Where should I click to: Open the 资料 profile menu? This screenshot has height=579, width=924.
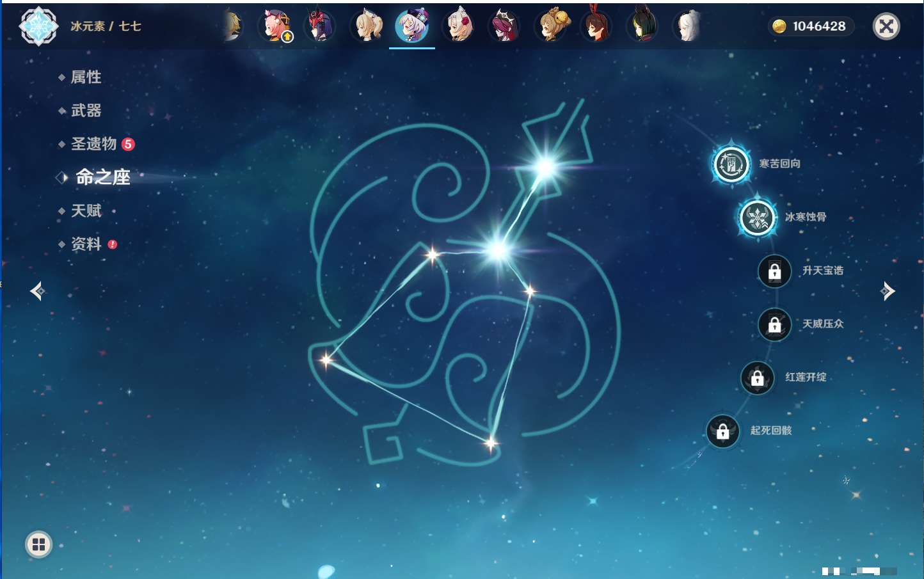pyautogui.click(x=86, y=244)
